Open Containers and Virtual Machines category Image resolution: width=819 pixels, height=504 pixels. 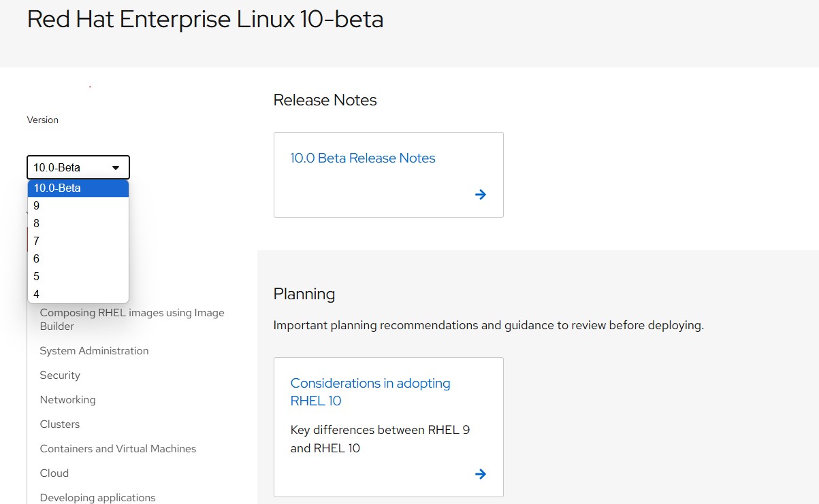point(118,449)
